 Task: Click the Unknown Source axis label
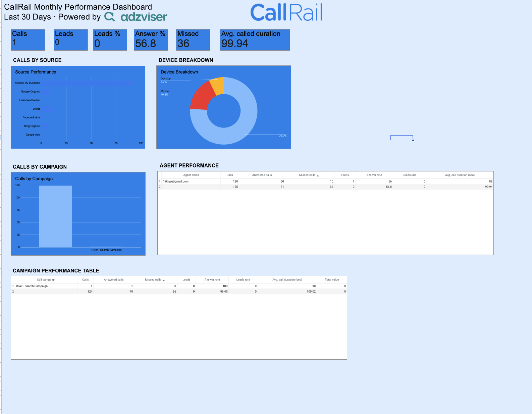click(x=30, y=100)
